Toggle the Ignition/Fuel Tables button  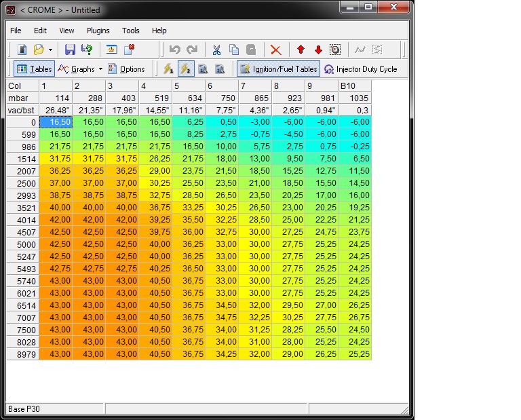(278, 69)
